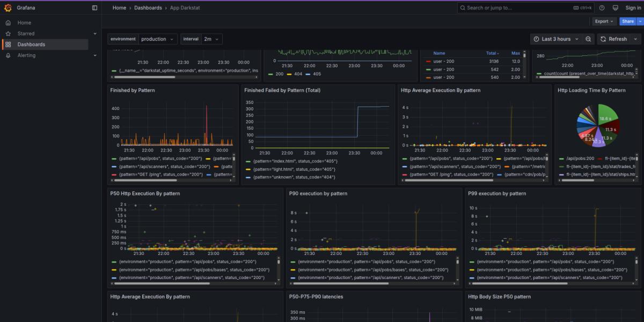Sort table by Max column
The width and height of the screenshot is (644, 322).
coord(516,53)
